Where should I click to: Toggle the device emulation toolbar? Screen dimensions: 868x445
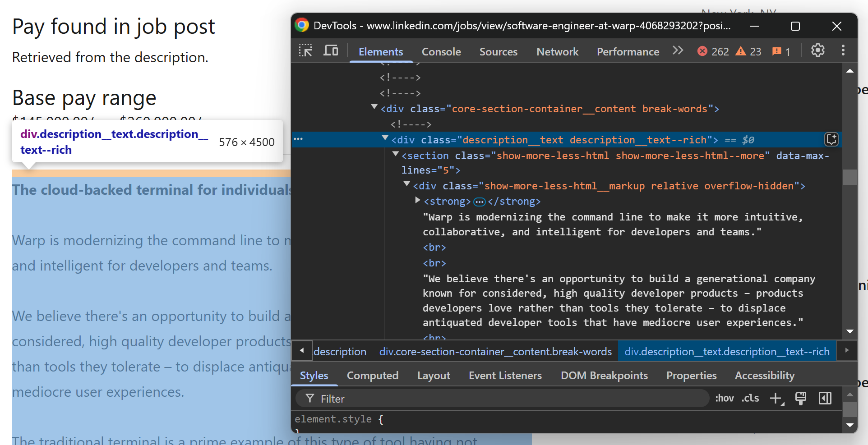pyautogui.click(x=331, y=51)
